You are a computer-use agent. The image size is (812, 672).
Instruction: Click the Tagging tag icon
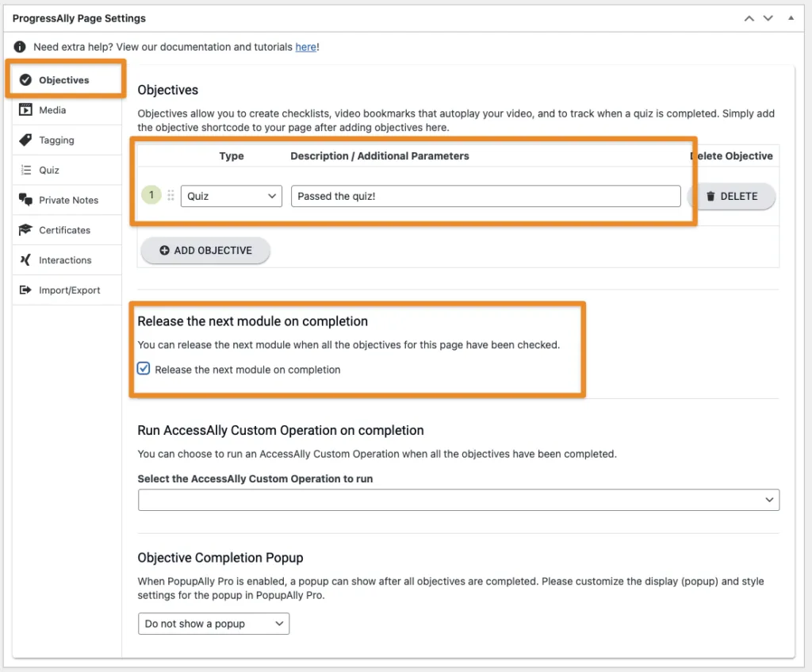pos(25,140)
